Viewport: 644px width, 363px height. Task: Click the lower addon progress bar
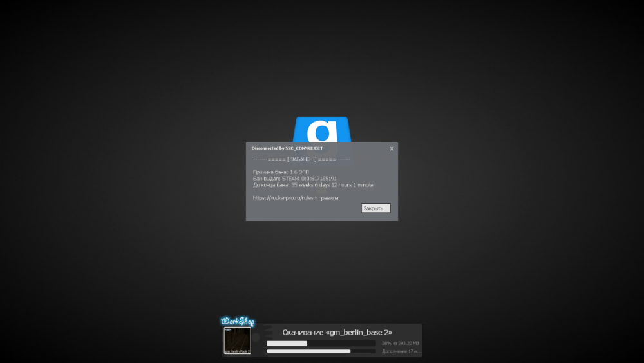coord(321,351)
